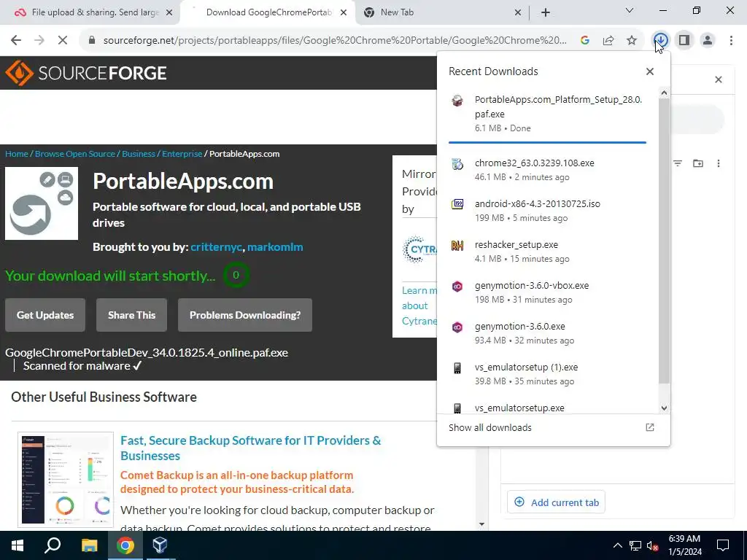Open the critternyc author link
Image resolution: width=747 pixels, height=560 pixels.
click(216, 247)
